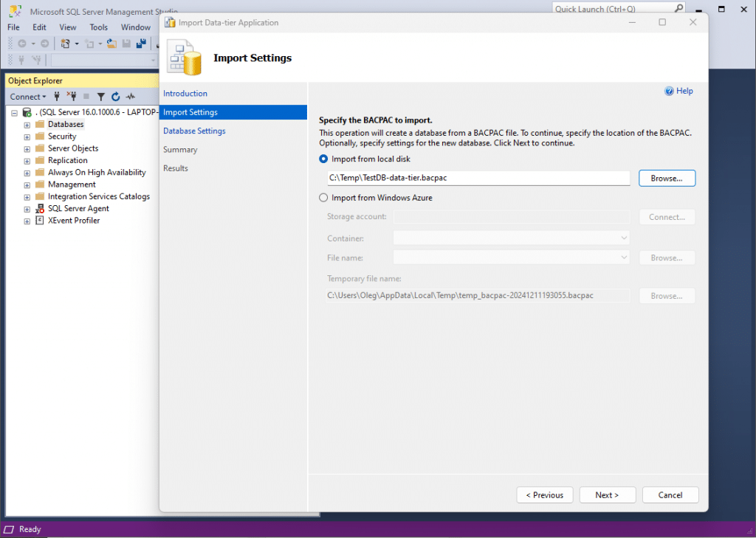Viewport: 756px width, 538px height.
Task: Open the File menu
Action: [13, 27]
